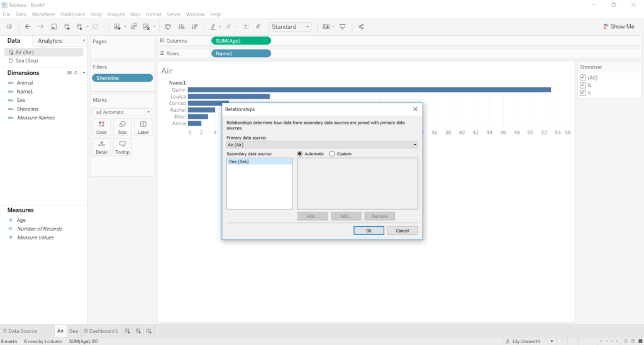Viewport: 644px width, 345px height.
Task: Open the Size marks card
Action: 122,128
